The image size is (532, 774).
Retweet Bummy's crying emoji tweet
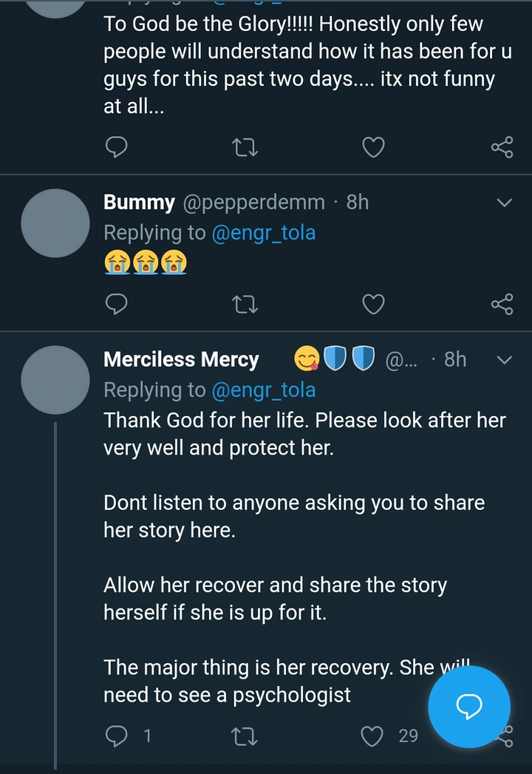click(x=245, y=304)
